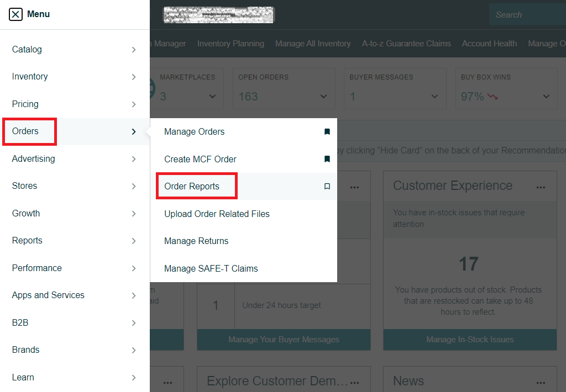Open A-to-z Guarantee Claims nav link

406,44
